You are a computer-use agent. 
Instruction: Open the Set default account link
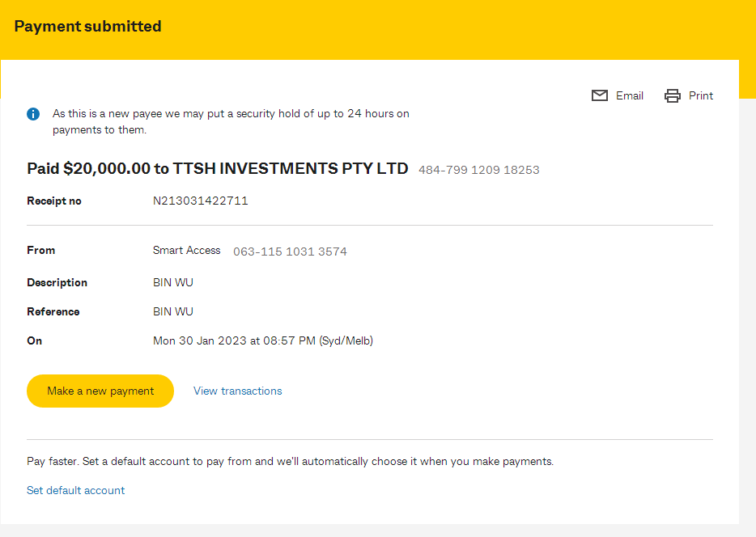pyautogui.click(x=76, y=490)
